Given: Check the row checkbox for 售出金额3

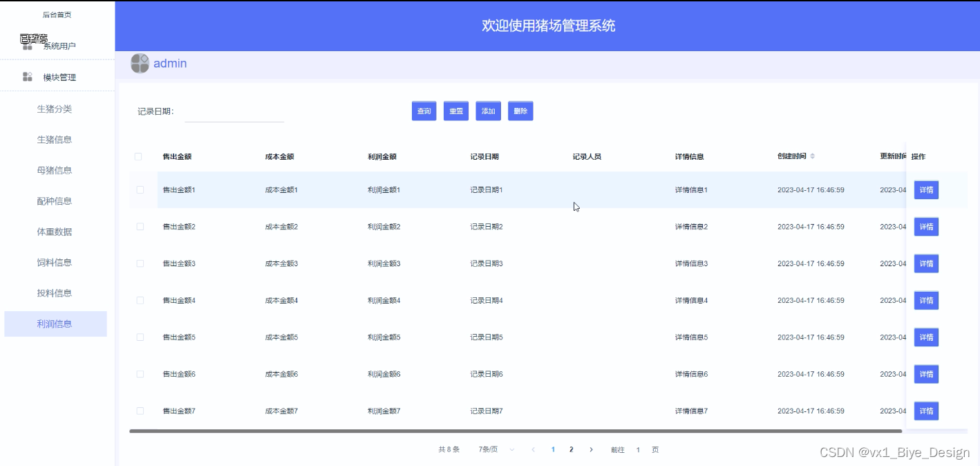Looking at the screenshot, I should point(140,263).
